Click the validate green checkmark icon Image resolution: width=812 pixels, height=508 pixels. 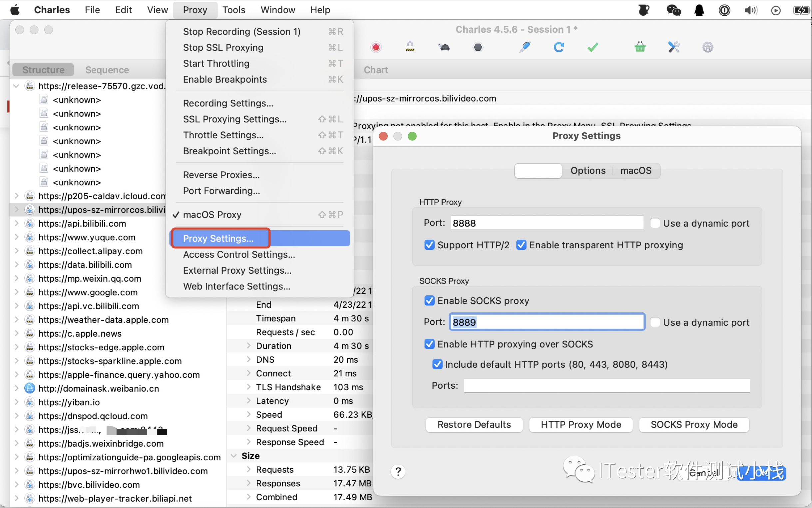click(593, 47)
